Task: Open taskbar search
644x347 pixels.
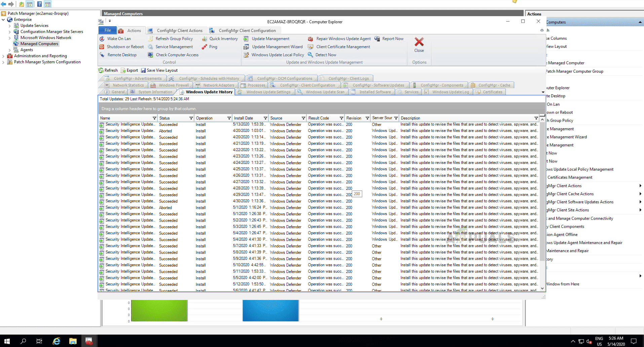Action: click(23, 341)
